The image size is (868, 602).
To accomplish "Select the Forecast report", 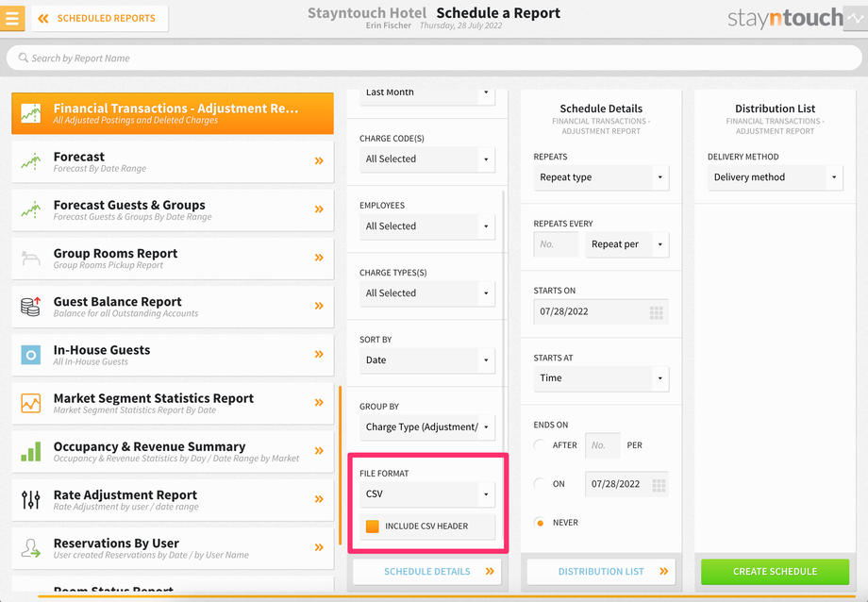I will pyautogui.click(x=173, y=161).
